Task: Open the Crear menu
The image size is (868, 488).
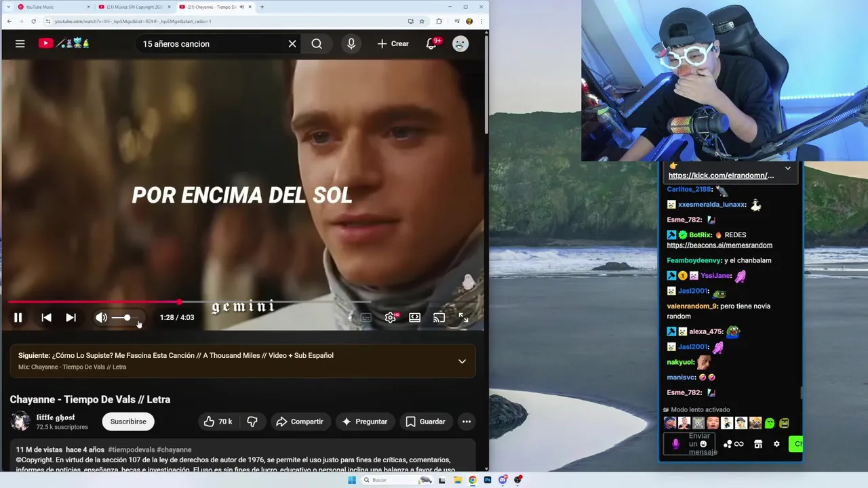Action: pyautogui.click(x=393, y=43)
